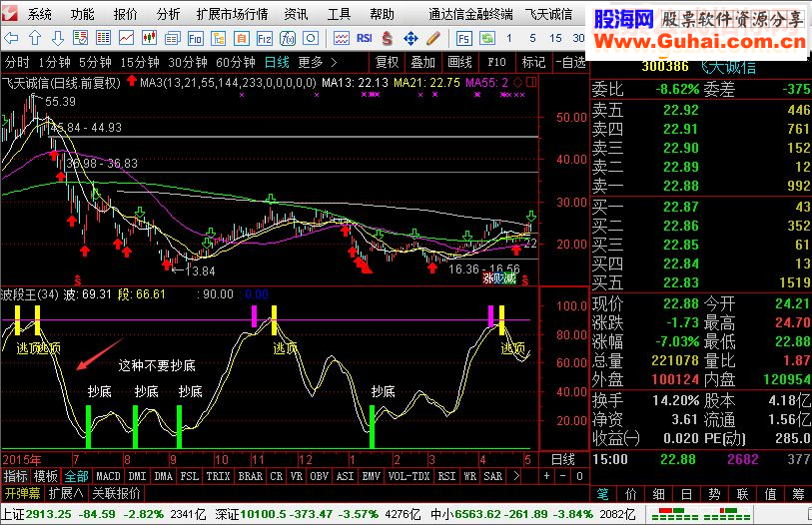Expand the 扩展∧ panel

66,493
